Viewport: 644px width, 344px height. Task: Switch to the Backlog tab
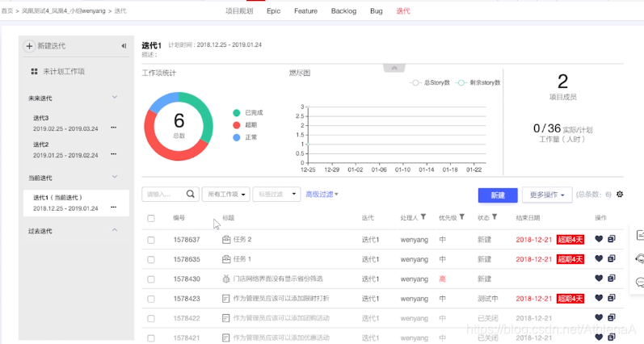pyautogui.click(x=343, y=11)
